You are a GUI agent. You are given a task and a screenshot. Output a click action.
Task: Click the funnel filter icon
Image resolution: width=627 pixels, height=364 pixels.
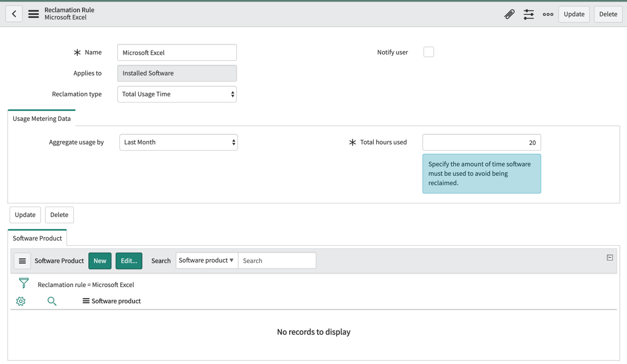pyautogui.click(x=24, y=283)
